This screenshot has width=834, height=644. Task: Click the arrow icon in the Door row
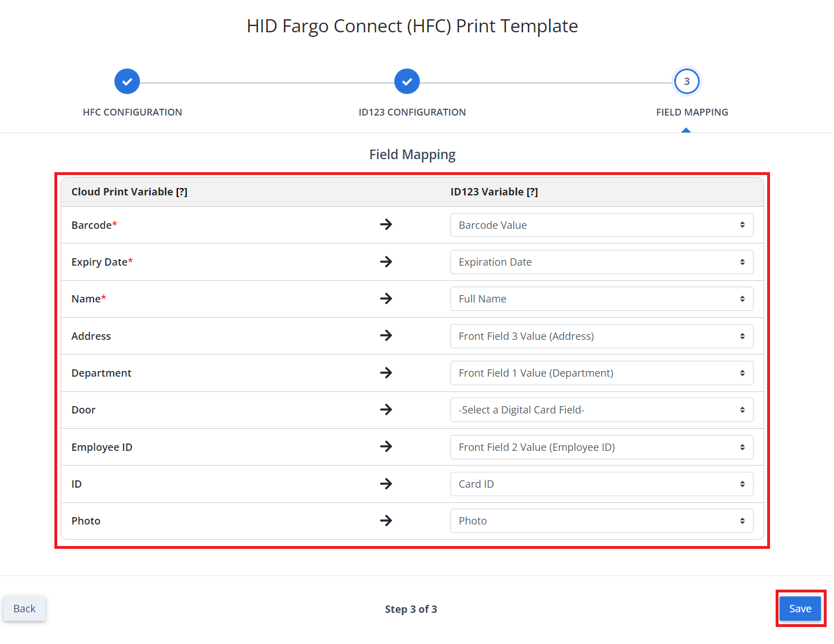(386, 410)
